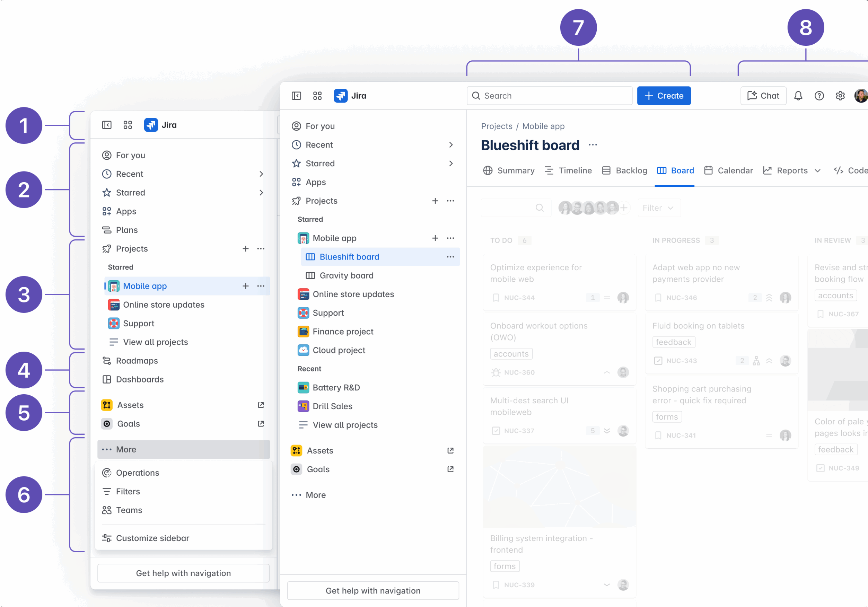
Task: Open the Chat button
Action: (x=763, y=96)
